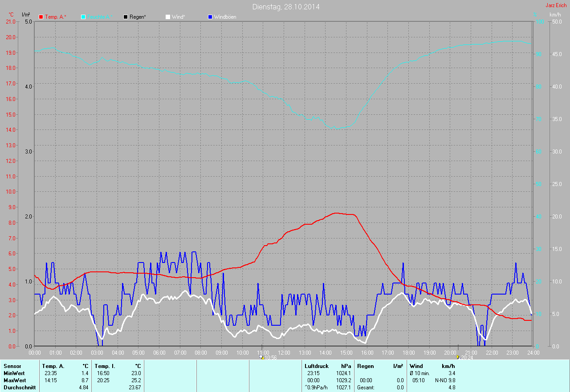Click the Jarz Erich author label
The width and height of the screenshot is (570, 392).
(x=556, y=5)
